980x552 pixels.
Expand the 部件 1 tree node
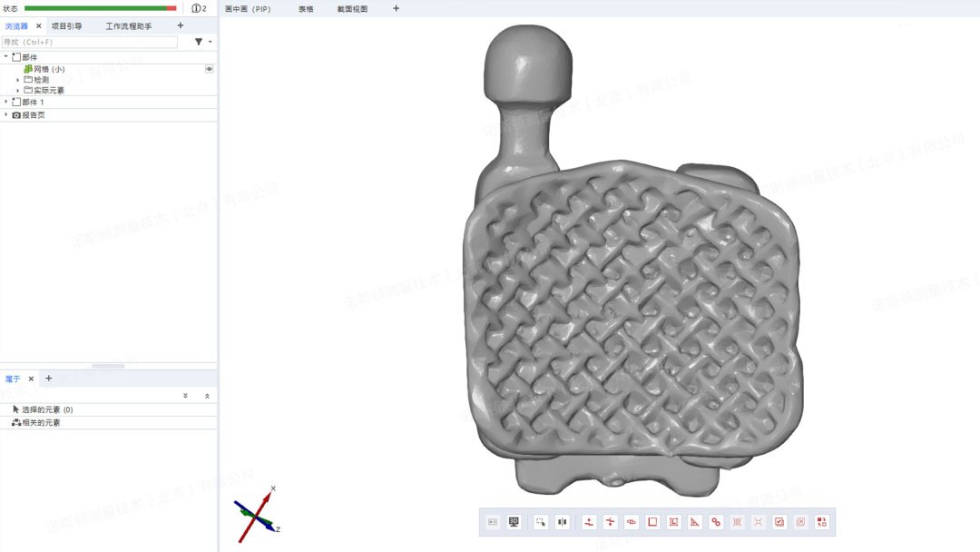[x=6, y=102]
